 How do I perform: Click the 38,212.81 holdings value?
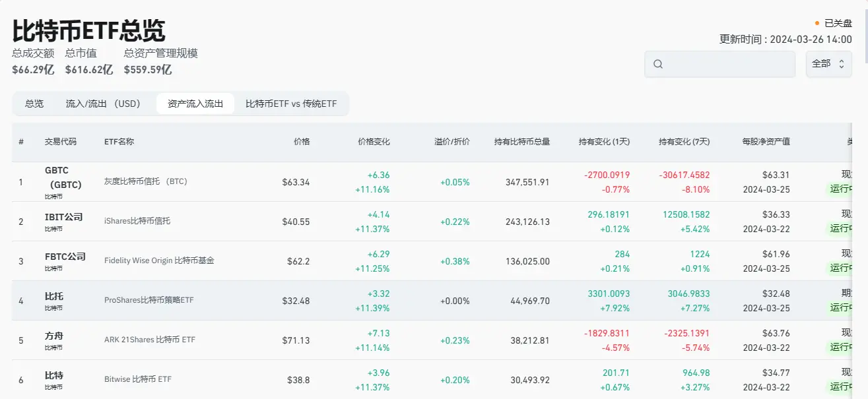[530, 340]
